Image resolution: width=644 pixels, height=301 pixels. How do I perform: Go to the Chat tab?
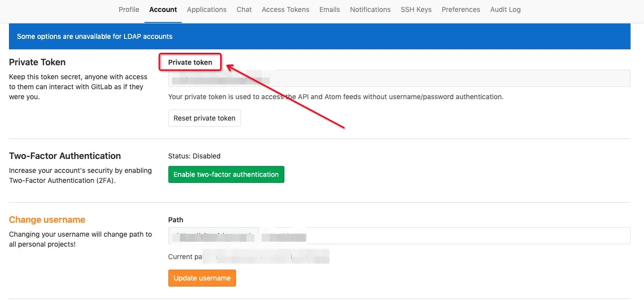coord(244,9)
